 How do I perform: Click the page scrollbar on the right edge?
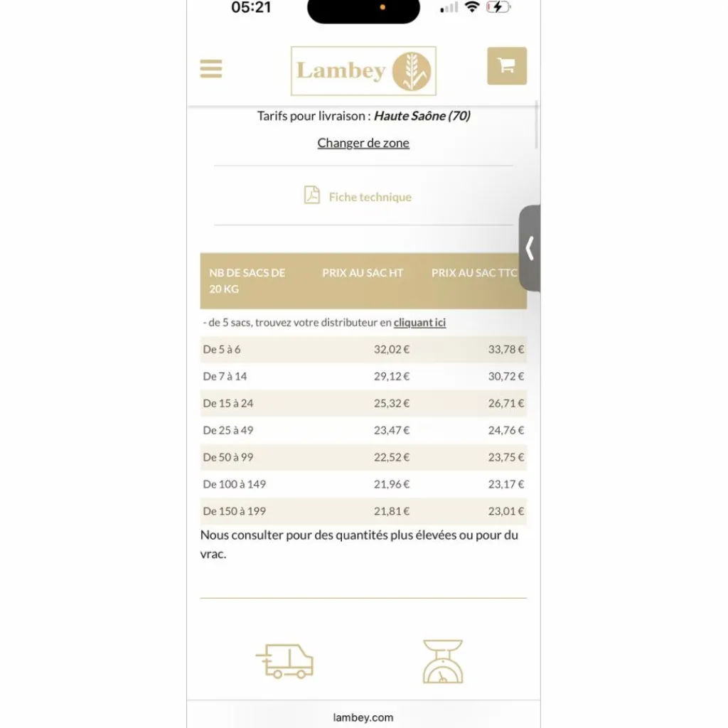coord(536,124)
